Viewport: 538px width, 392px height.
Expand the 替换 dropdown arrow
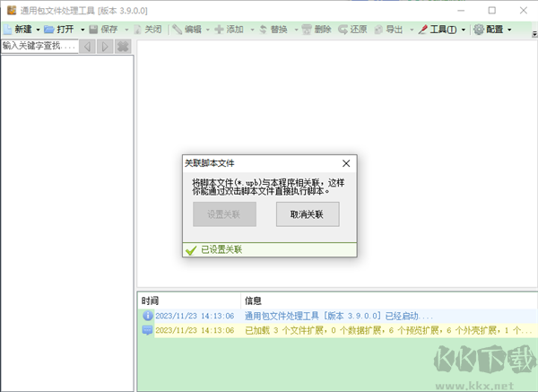click(x=296, y=30)
